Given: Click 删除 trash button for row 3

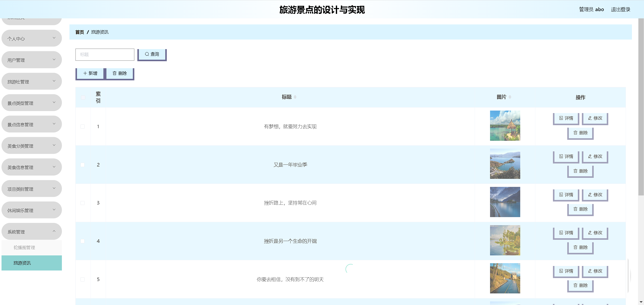Looking at the screenshot, I should pyautogui.click(x=580, y=209).
